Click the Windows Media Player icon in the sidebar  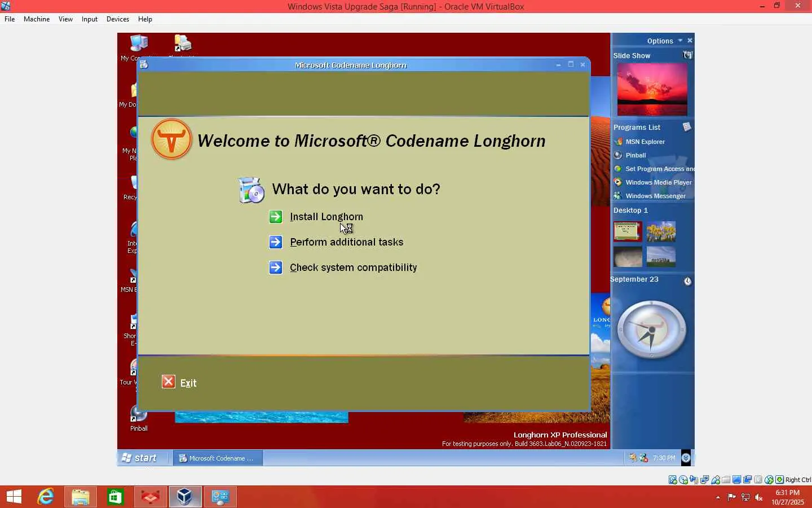[618, 182]
